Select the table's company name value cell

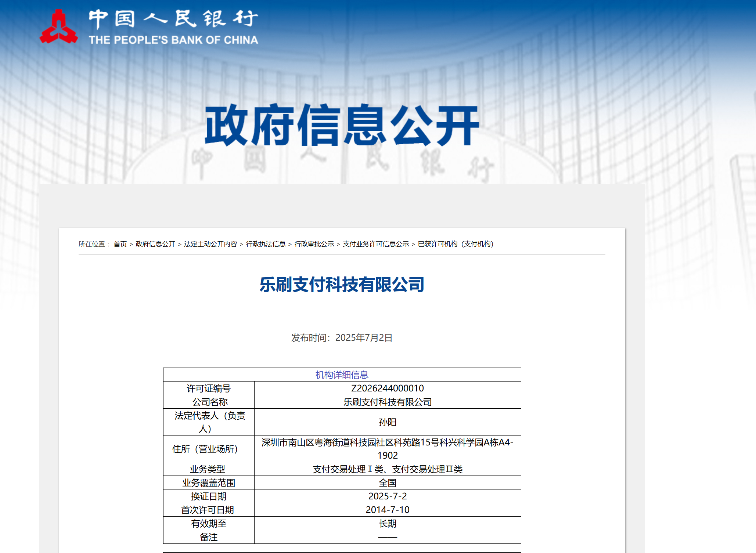(x=388, y=402)
